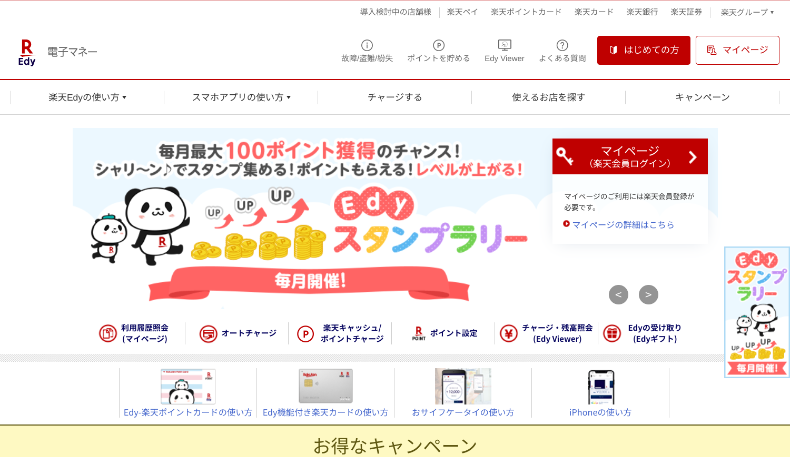This screenshot has height=457, width=790.
Task: Show next carousel slide
Action: click(x=648, y=295)
